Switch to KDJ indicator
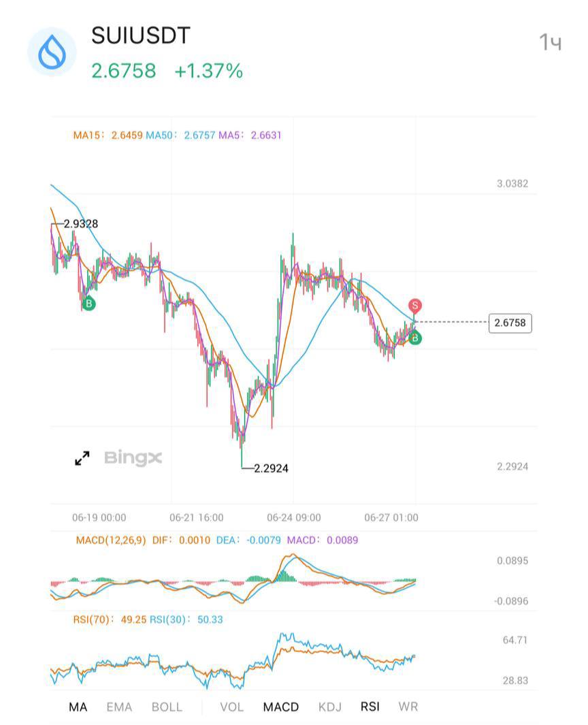Screen dimensions: 588x725 coord(330,707)
